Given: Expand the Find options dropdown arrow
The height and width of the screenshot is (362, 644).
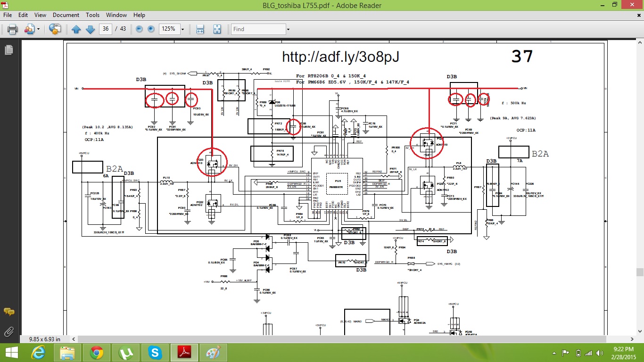Looking at the screenshot, I should point(288,29).
